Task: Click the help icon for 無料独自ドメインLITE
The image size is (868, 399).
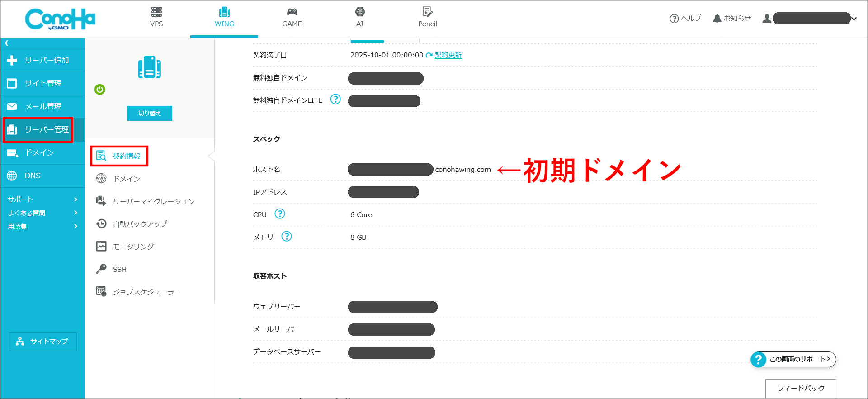Action: click(x=335, y=100)
